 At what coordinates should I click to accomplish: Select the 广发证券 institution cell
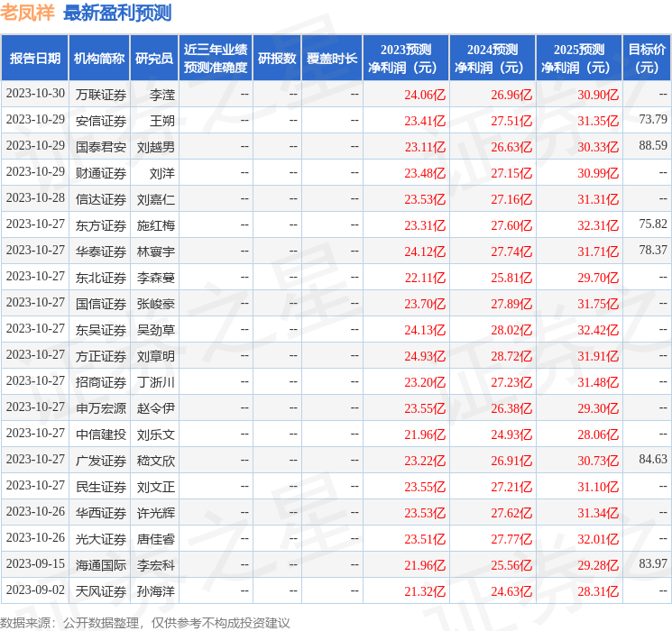click(x=101, y=461)
